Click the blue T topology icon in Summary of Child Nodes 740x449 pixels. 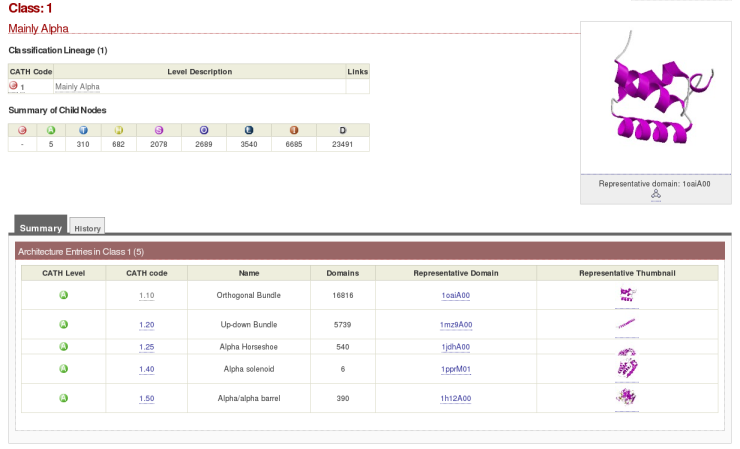[x=83, y=130]
